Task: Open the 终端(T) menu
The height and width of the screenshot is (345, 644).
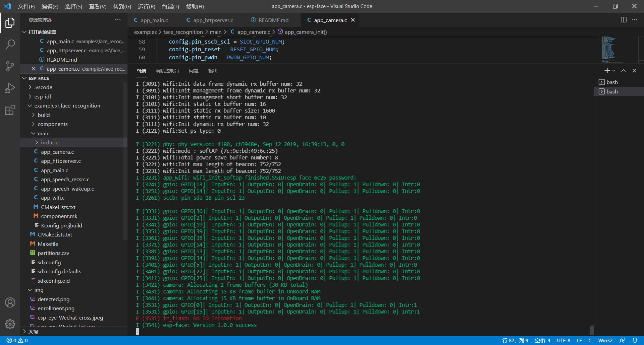Action: pyautogui.click(x=170, y=6)
